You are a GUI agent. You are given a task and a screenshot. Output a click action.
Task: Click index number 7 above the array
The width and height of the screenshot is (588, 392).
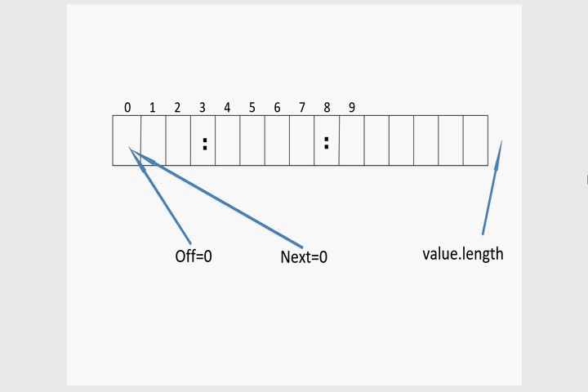[301, 108]
